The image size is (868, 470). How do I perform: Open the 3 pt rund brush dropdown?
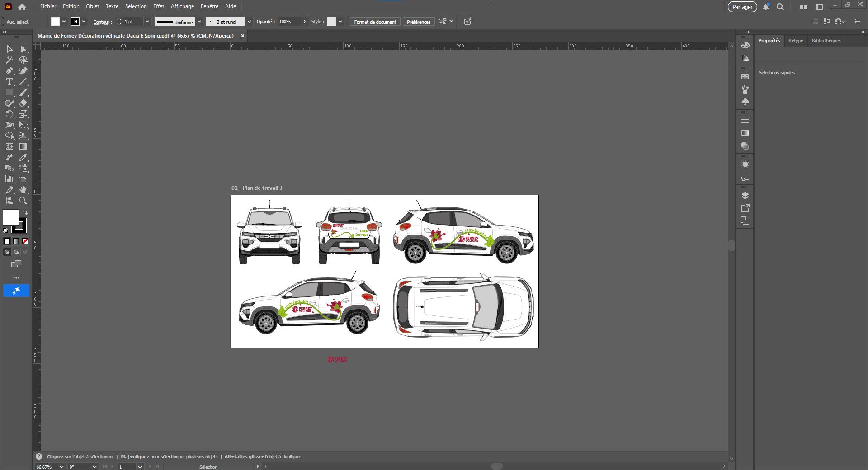tap(249, 22)
